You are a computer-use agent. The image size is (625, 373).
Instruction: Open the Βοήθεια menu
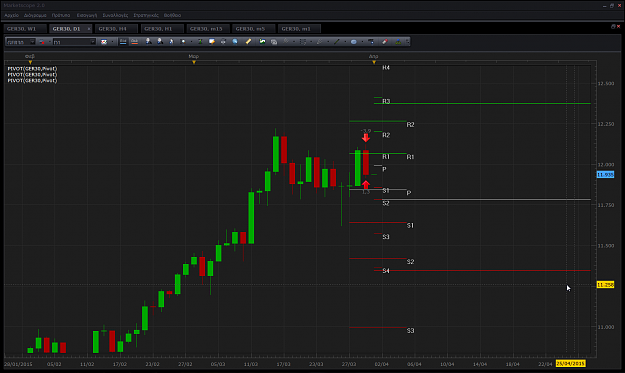(x=173, y=15)
